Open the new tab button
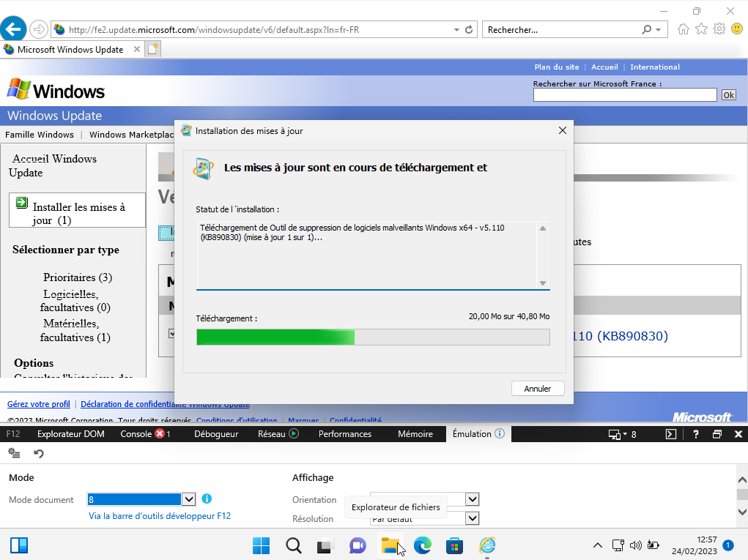This screenshot has height=560, width=748. click(152, 49)
